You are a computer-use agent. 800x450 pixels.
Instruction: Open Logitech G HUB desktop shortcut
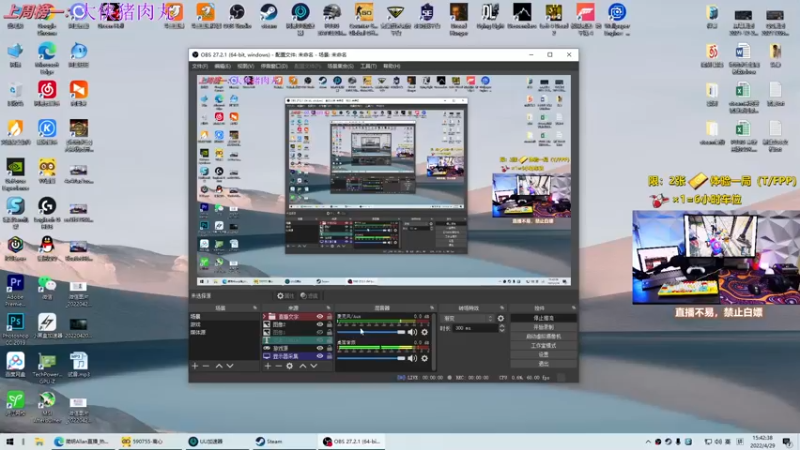coord(47,213)
